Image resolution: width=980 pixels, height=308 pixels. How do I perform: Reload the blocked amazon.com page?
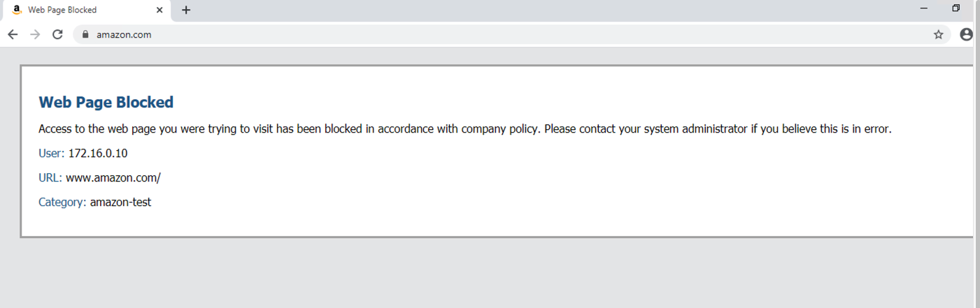[x=58, y=34]
